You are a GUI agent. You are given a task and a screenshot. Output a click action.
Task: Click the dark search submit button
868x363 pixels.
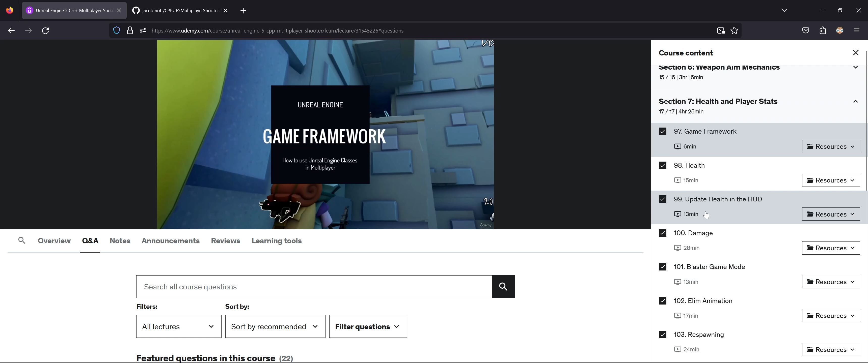(503, 287)
